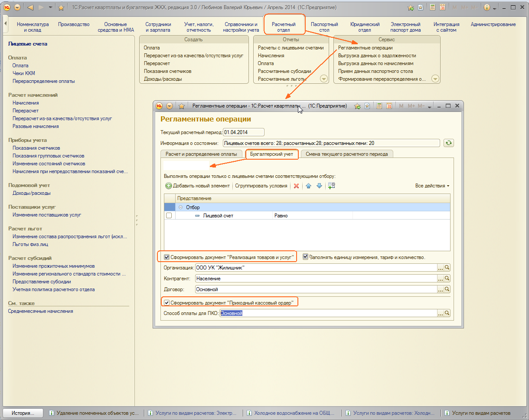529x420 pixels.
Task: Toggle 'Сформировать документ Реализация товаров и услуг' checkbox
Action: point(167,257)
